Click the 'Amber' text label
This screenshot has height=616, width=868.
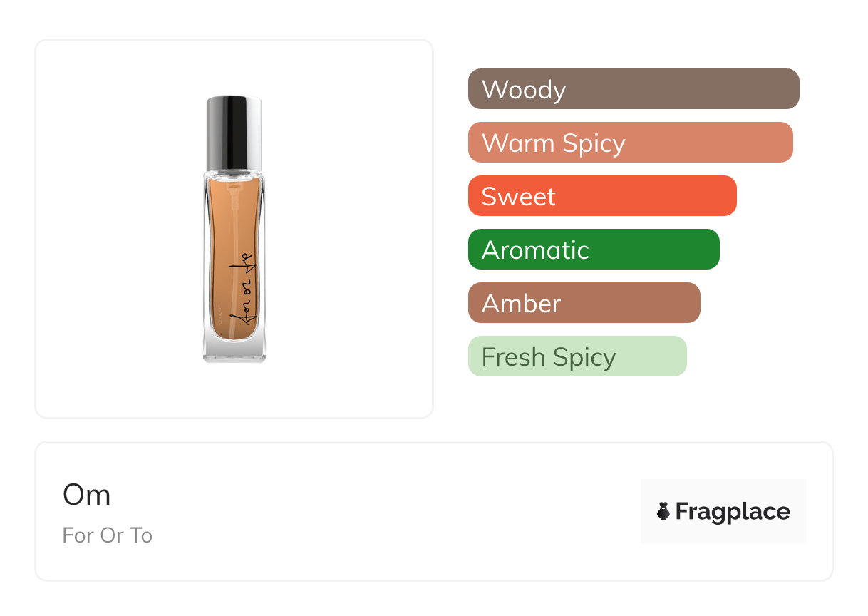pos(521,304)
